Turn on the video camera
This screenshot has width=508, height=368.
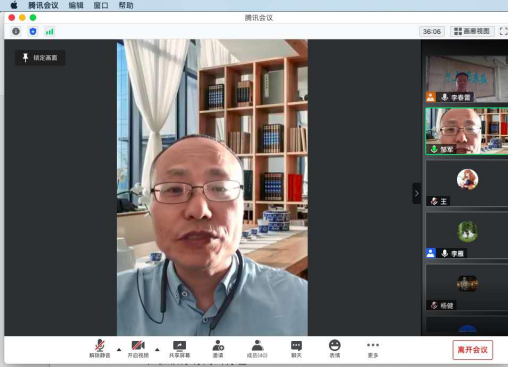(x=138, y=349)
